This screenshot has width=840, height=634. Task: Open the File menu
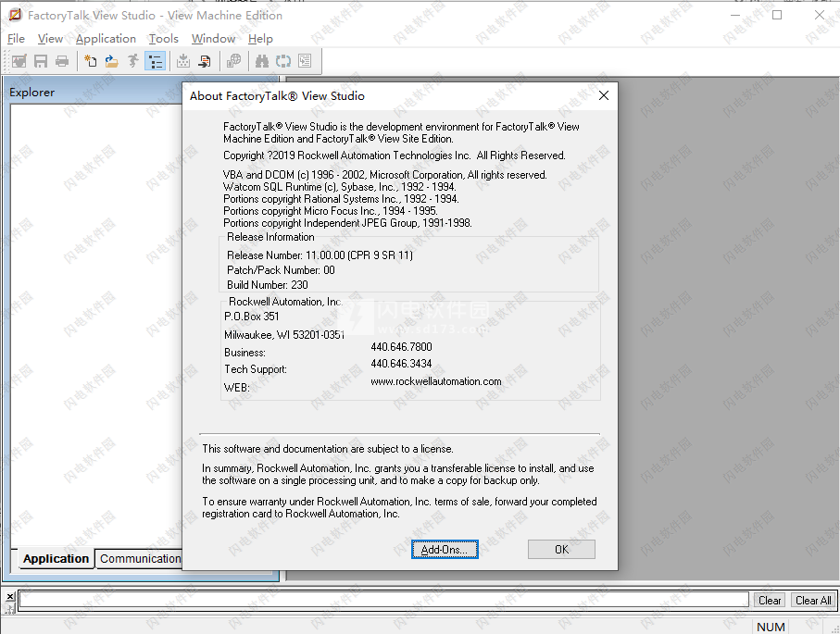(x=16, y=39)
